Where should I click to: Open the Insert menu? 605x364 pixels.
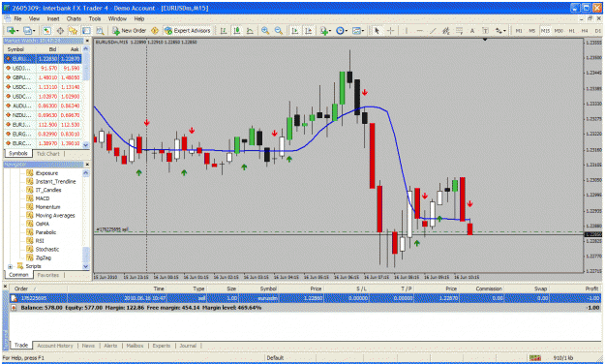click(53, 18)
